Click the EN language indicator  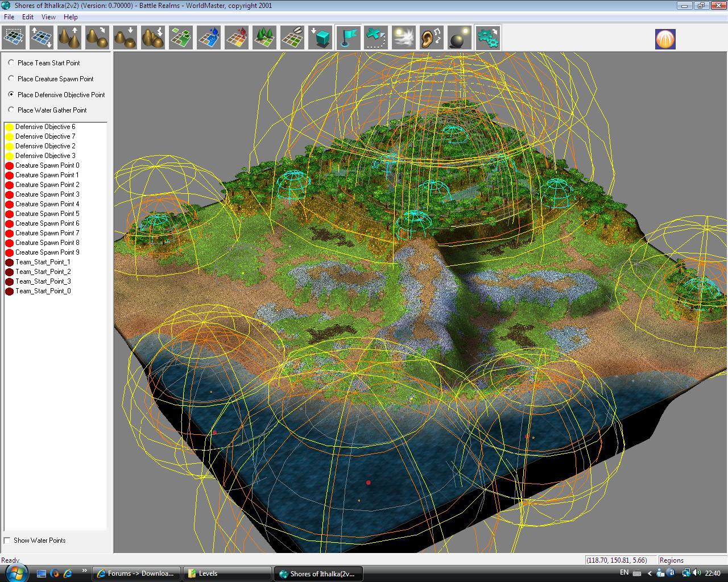point(624,573)
